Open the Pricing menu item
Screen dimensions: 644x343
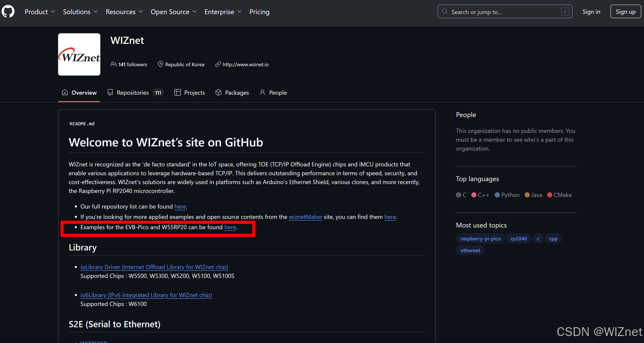[259, 12]
